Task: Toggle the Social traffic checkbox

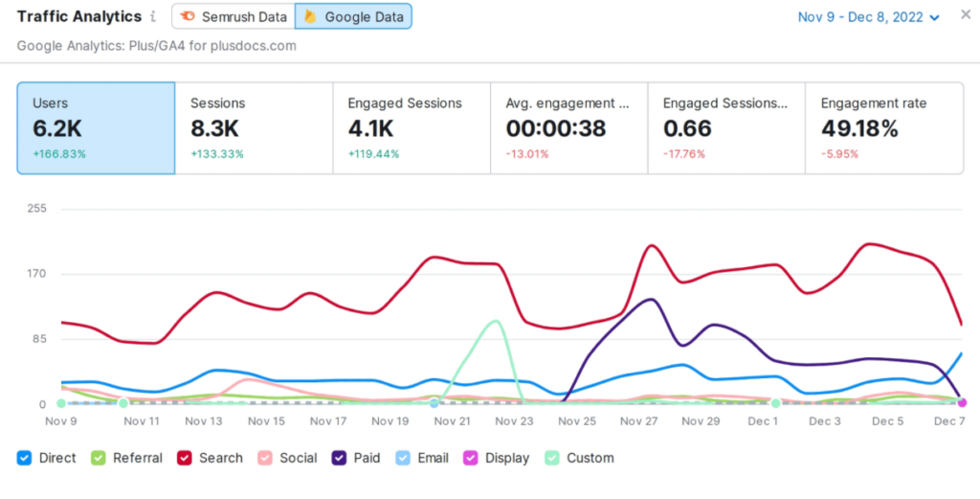Action: point(265,459)
